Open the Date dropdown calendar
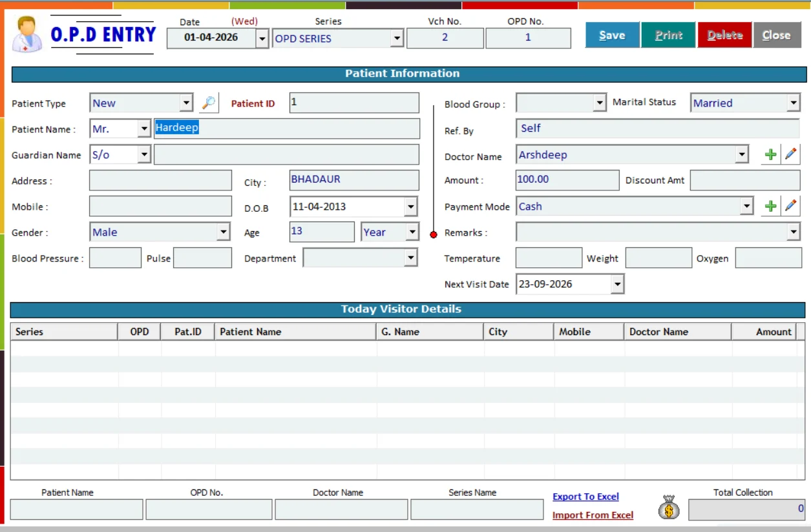 262,39
